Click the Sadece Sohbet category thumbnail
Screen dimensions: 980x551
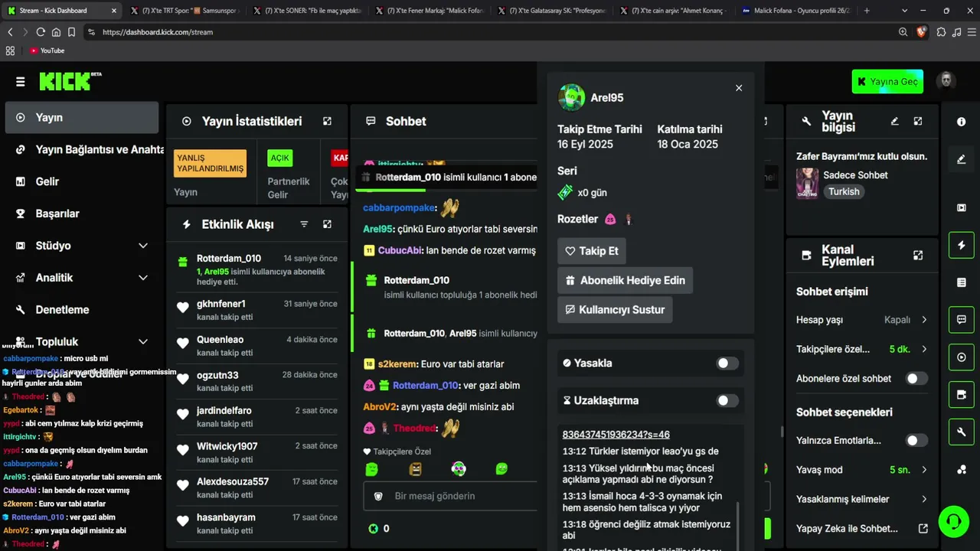(807, 183)
